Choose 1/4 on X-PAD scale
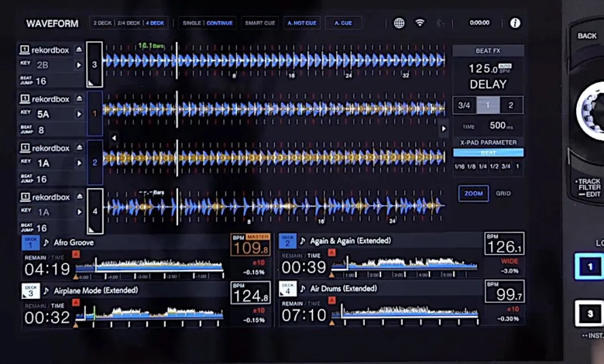Screen dimensions: 604x364 click(482, 167)
